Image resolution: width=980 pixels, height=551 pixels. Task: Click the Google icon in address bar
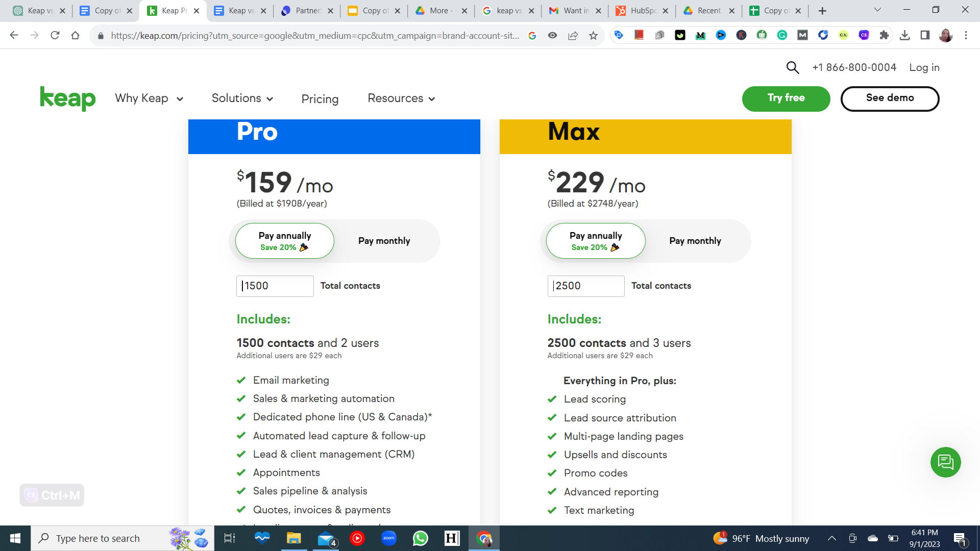532,35
